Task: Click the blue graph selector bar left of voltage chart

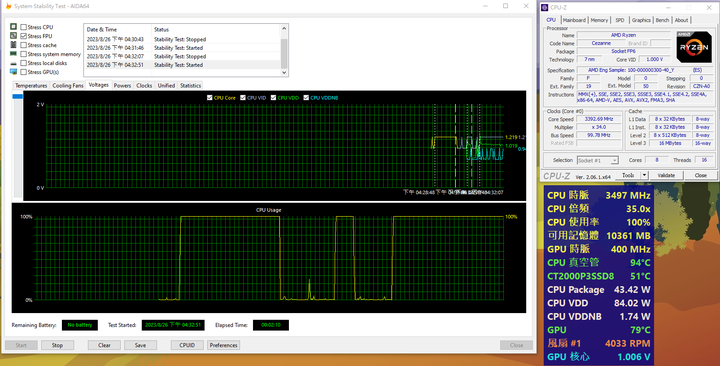Action: [x=18, y=96]
